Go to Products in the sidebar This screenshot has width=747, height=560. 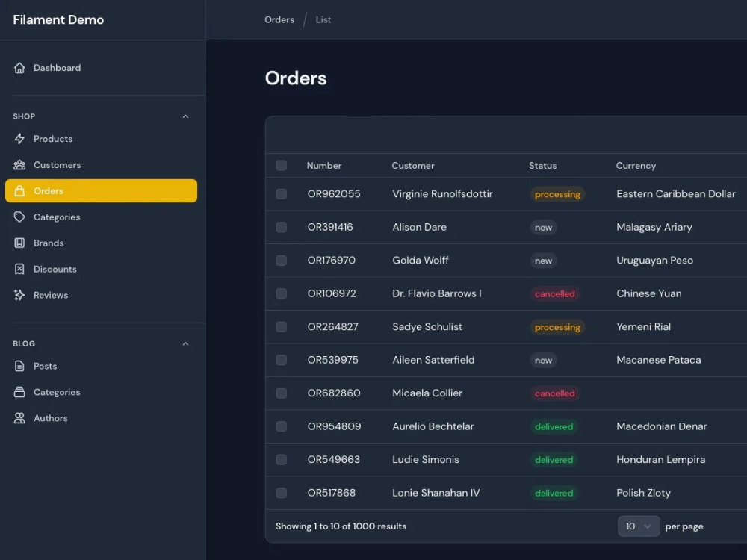(101, 139)
